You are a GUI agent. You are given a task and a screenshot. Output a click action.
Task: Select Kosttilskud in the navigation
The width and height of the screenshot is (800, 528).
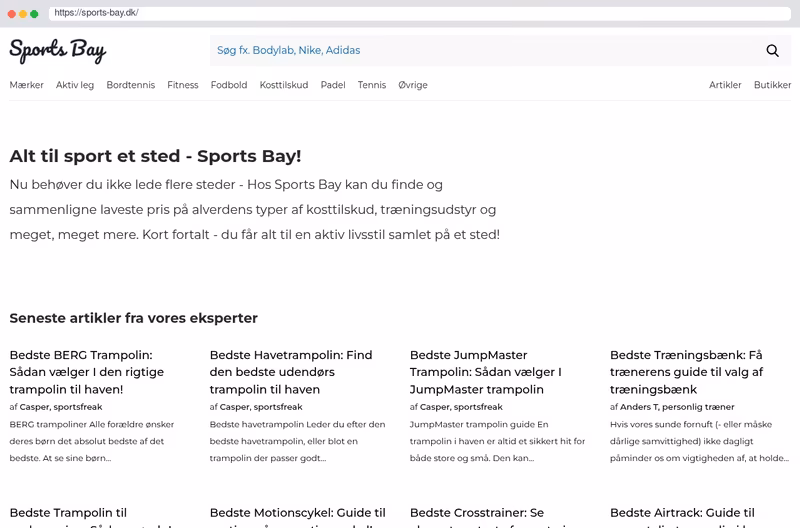pos(284,85)
